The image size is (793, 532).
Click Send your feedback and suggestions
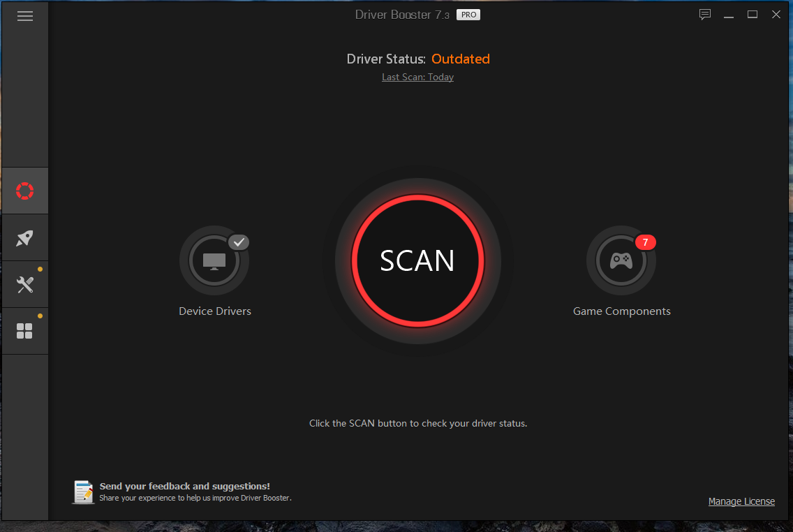(184, 486)
